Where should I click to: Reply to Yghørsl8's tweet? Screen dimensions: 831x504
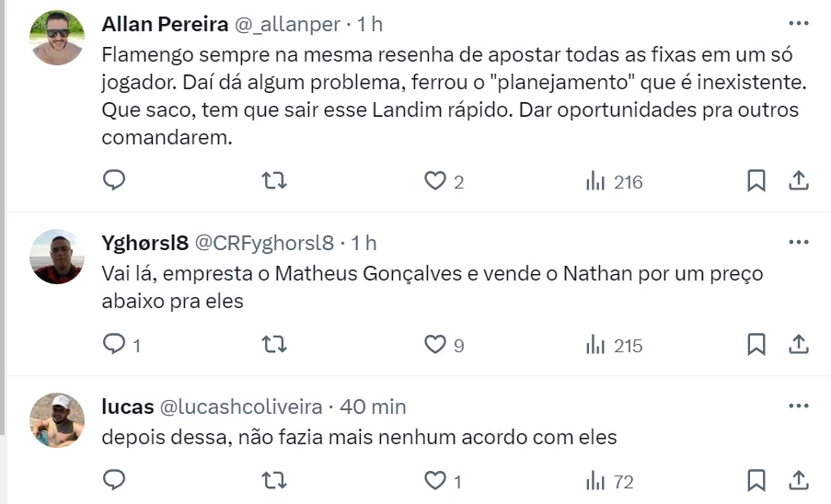tap(113, 345)
